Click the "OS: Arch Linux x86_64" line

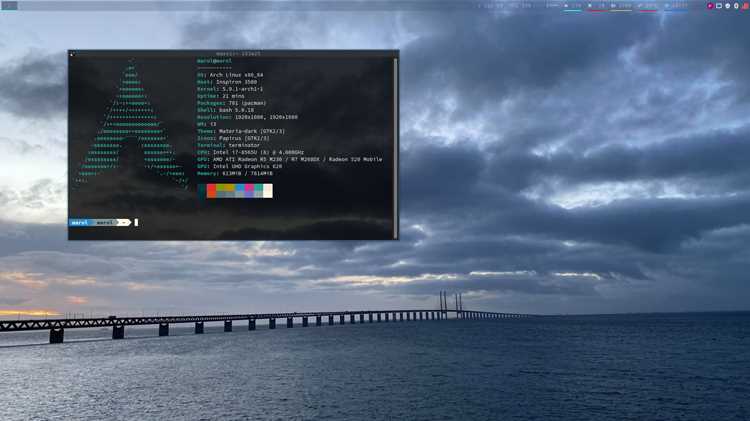click(230, 75)
